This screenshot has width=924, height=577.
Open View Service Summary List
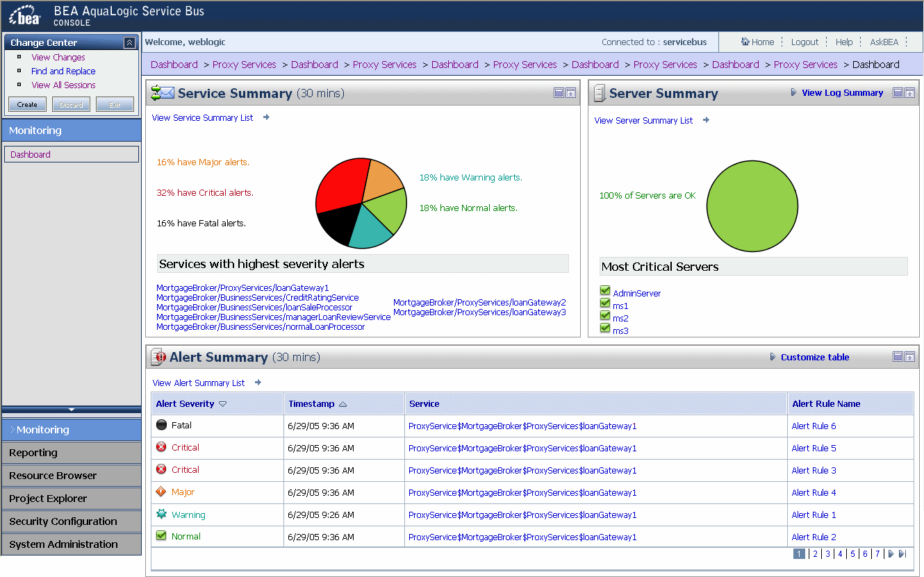point(203,118)
